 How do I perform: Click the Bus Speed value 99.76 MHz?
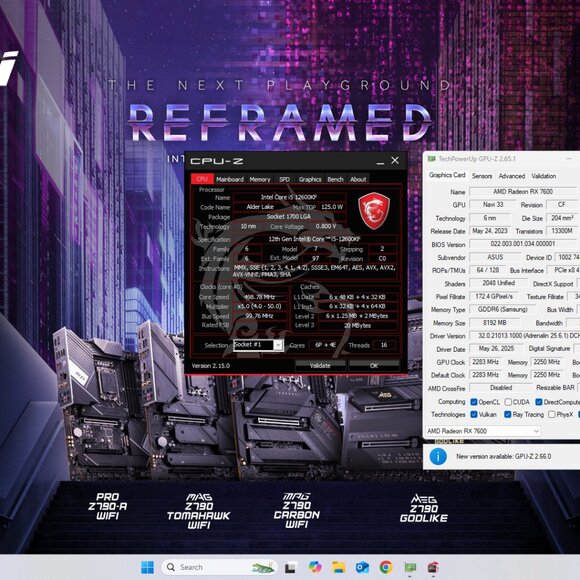coord(259,316)
